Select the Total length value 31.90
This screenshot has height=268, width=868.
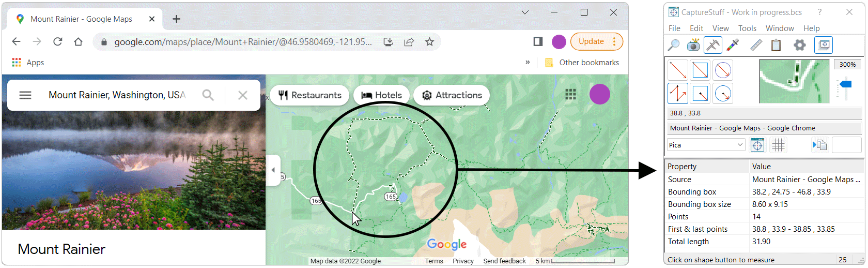point(761,242)
